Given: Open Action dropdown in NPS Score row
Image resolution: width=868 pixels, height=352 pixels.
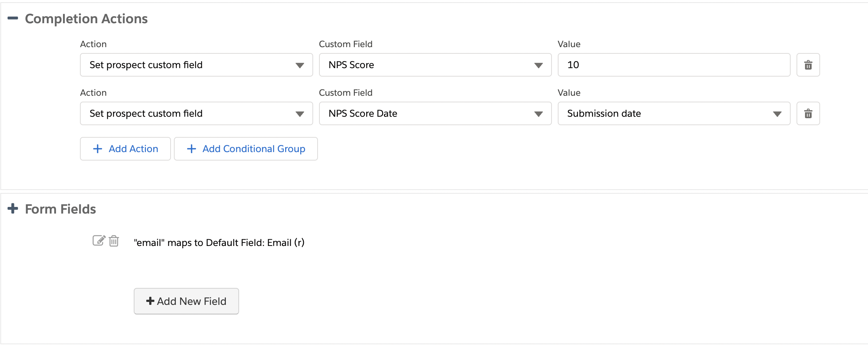Looking at the screenshot, I should pyautogui.click(x=196, y=65).
